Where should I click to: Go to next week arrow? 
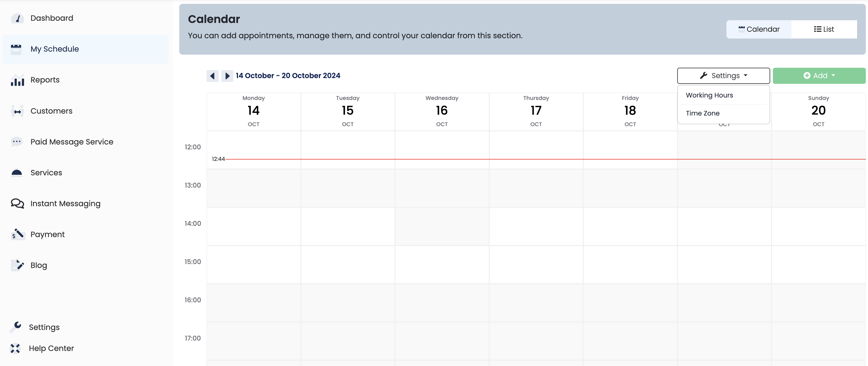pos(227,76)
